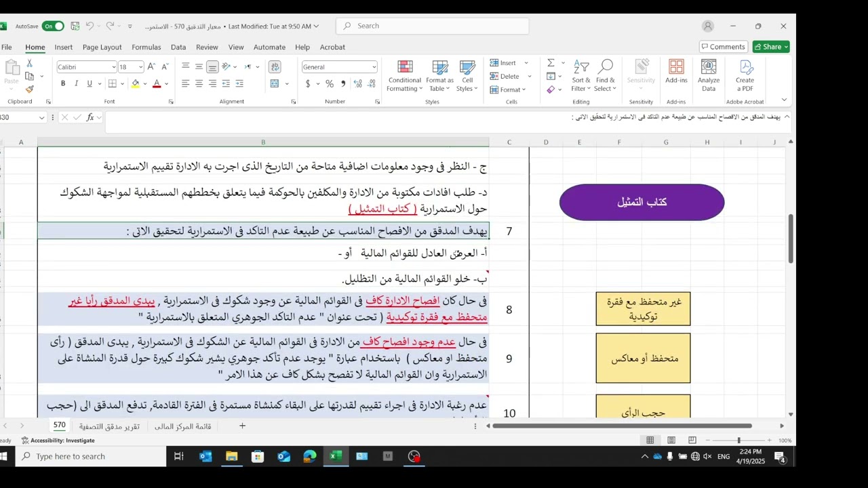This screenshot has width=868, height=488.
Task: Apply Align Left to the cell
Action: coord(185,83)
